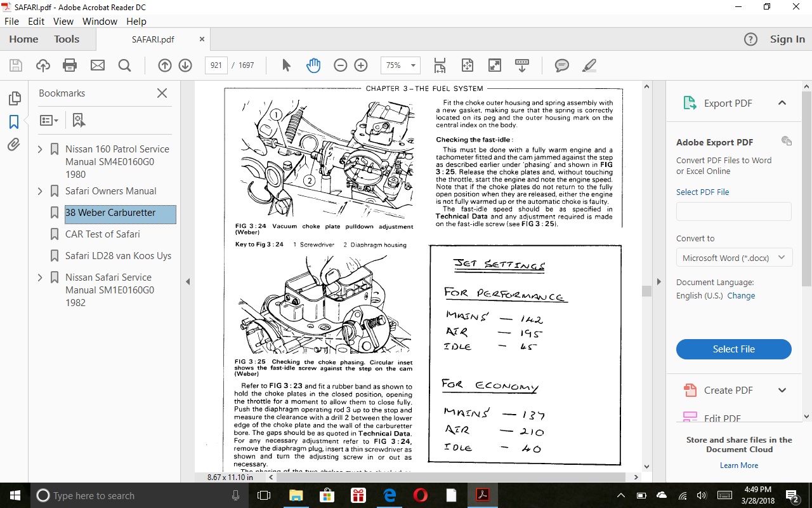Select the Hand pan tool
The image size is (812, 508).
313,65
